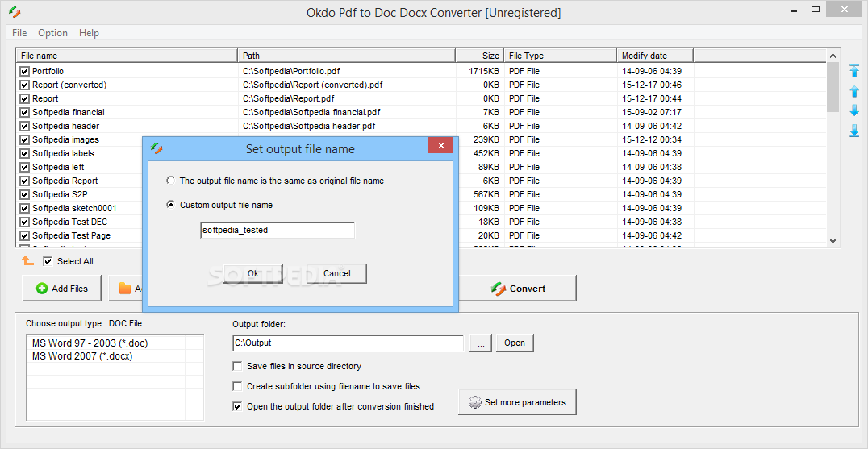Uncheck the Softpedia financial checkbox

(x=24, y=112)
